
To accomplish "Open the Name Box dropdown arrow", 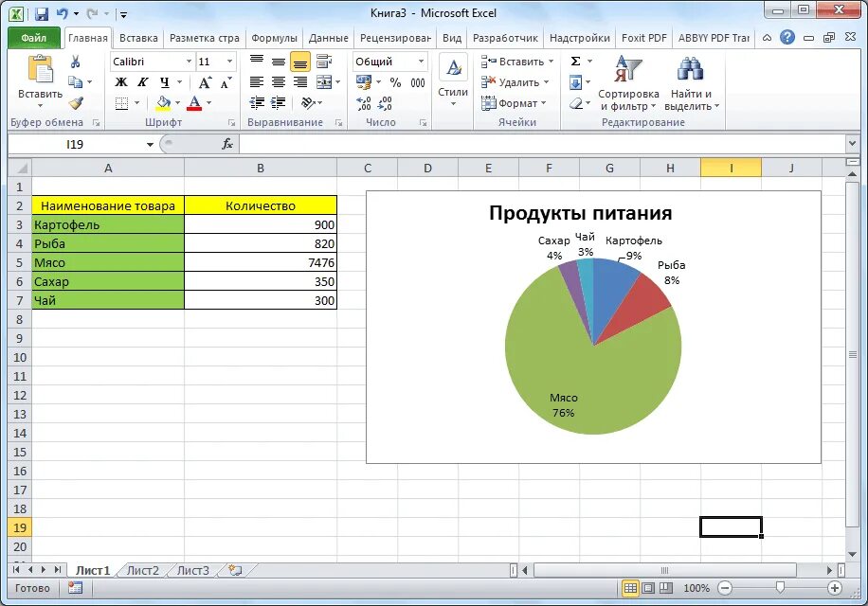I will [x=150, y=144].
